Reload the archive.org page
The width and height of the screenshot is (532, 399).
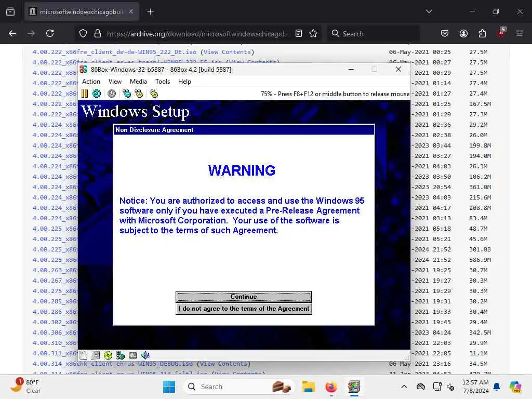tap(50, 33)
